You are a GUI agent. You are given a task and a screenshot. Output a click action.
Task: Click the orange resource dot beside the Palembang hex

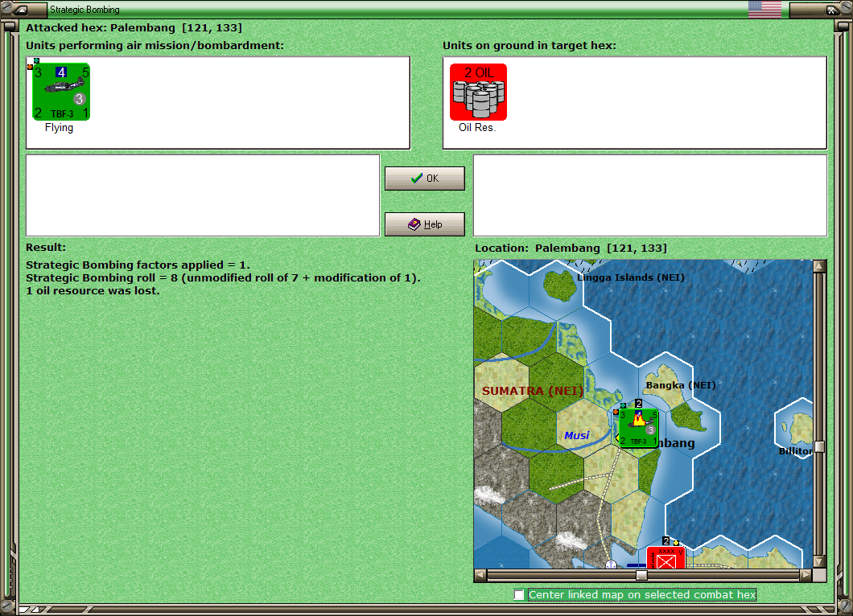point(616,411)
